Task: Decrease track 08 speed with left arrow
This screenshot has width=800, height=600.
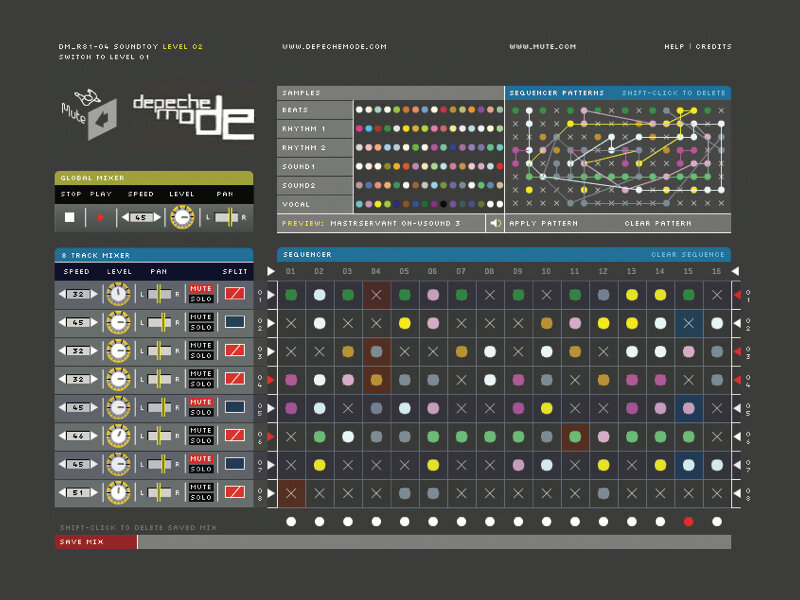Action: coord(62,492)
